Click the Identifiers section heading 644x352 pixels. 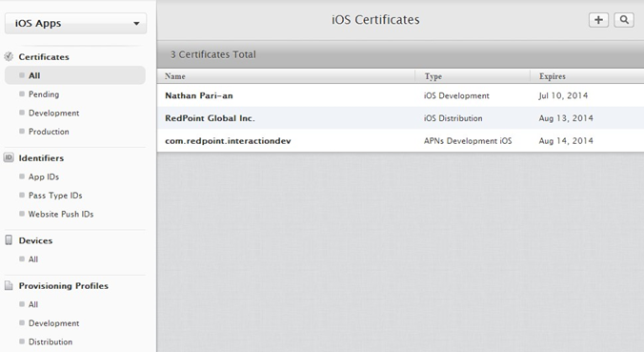[x=41, y=158]
